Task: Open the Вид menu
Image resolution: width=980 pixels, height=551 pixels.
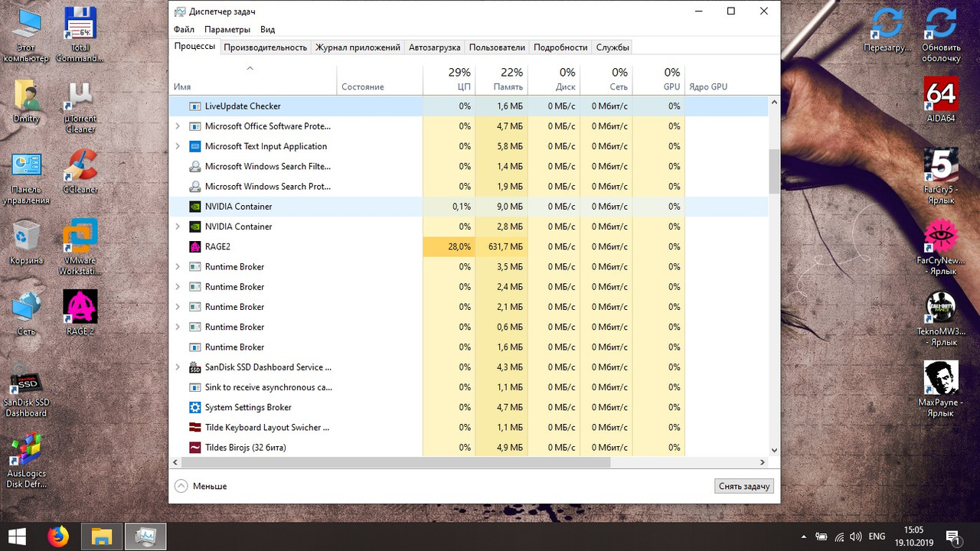Action: click(267, 29)
